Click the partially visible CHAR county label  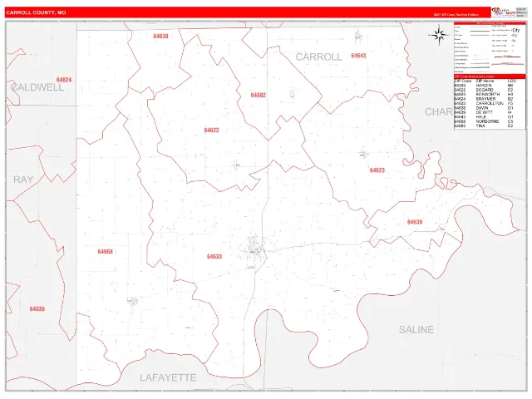[x=438, y=111]
